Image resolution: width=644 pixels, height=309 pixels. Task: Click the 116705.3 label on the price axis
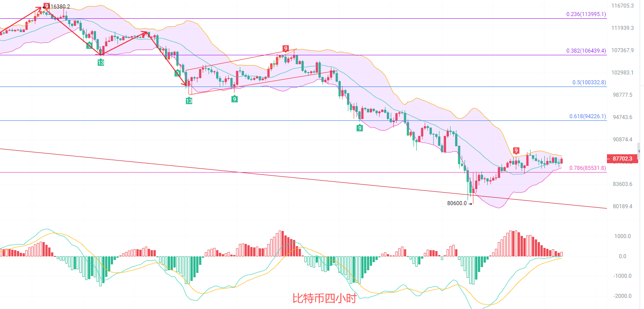click(x=623, y=6)
